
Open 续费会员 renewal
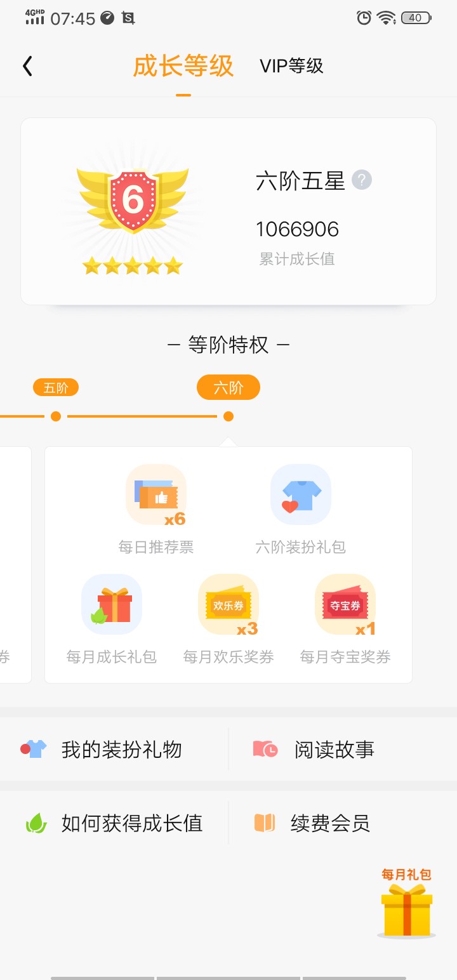[343, 823]
